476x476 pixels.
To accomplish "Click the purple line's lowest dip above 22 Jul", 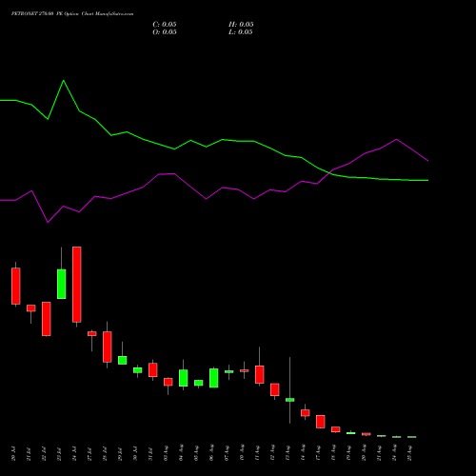I will tap(48, 222).
